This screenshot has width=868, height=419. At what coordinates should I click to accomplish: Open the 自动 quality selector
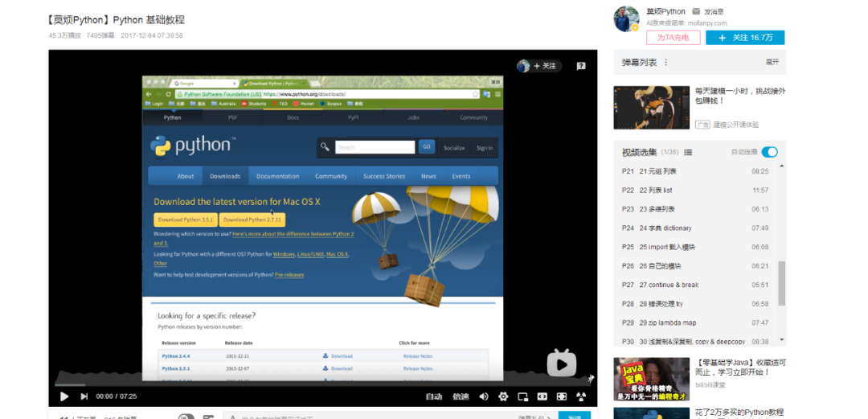point(434,396)
